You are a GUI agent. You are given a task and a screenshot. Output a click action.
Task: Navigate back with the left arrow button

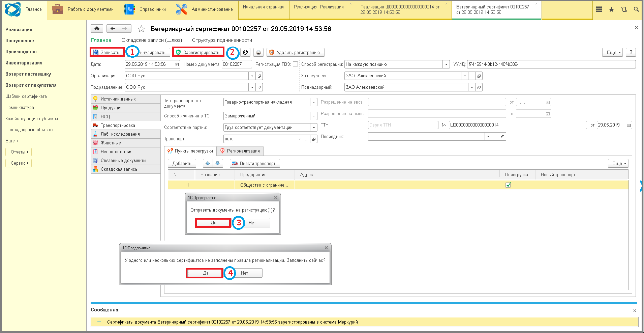[x=113, y=29]
